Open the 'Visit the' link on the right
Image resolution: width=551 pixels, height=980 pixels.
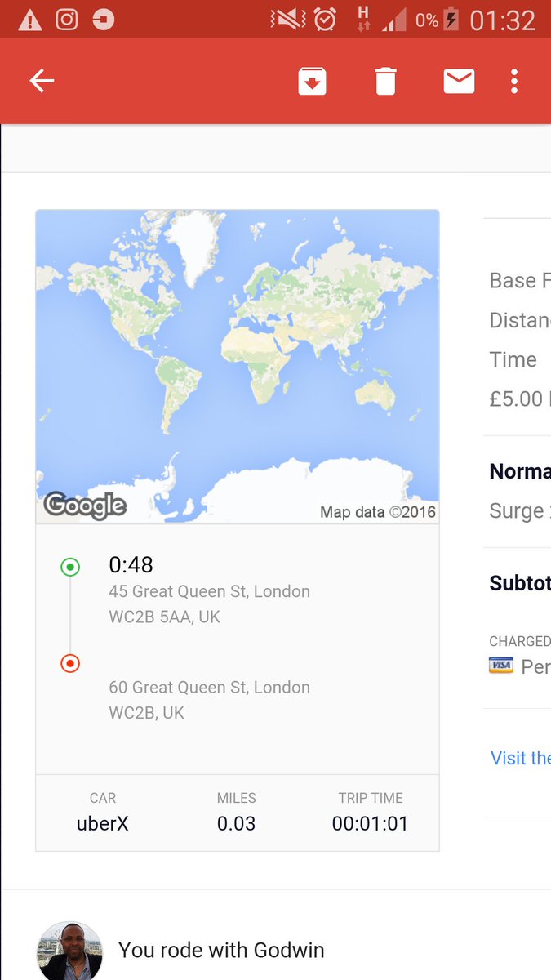(521, 758)
